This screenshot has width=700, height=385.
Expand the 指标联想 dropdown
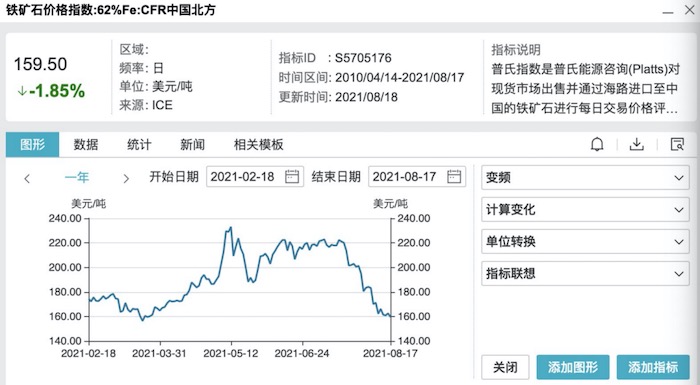point(585,273)
